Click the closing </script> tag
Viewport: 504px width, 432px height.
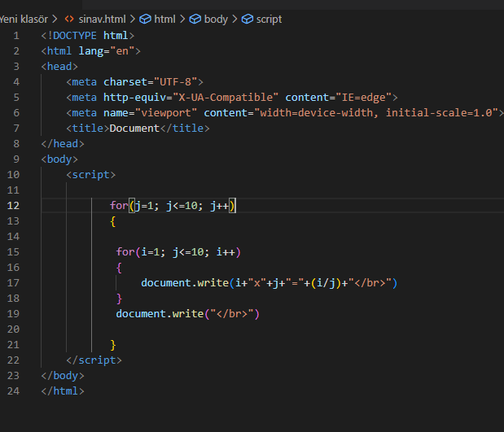pyautogui.click(x=94, y=360)
